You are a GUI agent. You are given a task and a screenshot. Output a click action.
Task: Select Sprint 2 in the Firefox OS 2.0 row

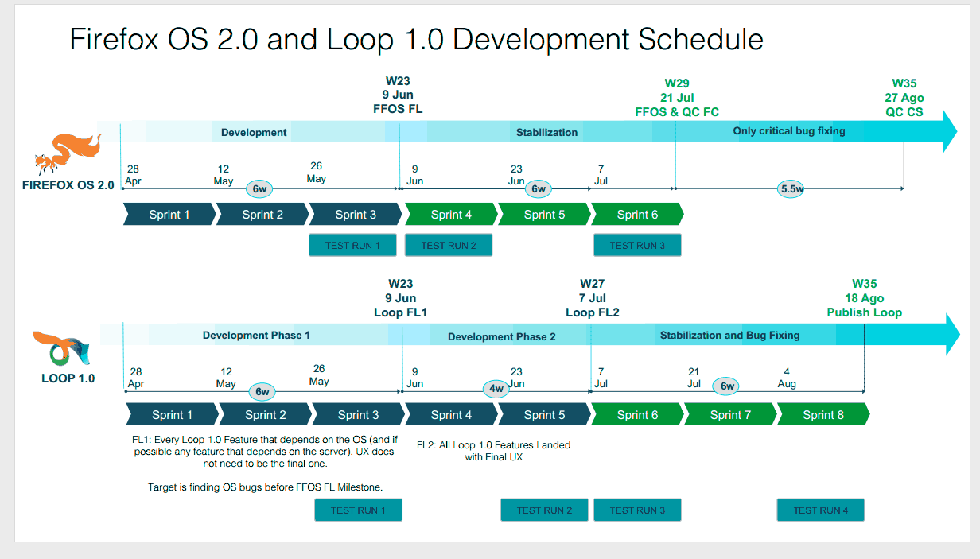tap(262, 215)
